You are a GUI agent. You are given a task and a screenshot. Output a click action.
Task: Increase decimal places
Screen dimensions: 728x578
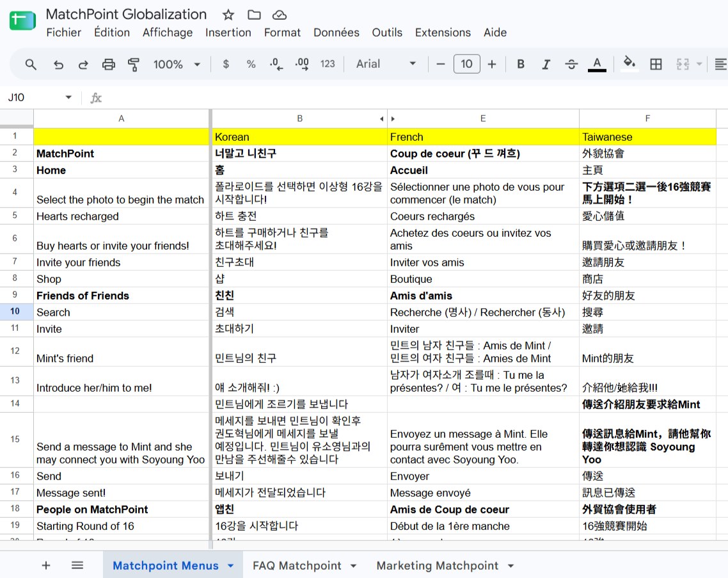[302, 64]
